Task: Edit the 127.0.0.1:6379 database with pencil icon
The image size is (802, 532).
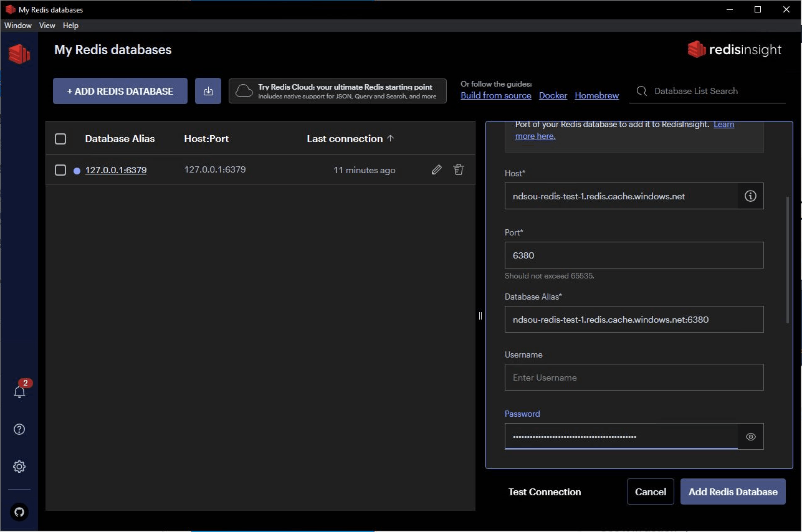Action: [437, 169]
